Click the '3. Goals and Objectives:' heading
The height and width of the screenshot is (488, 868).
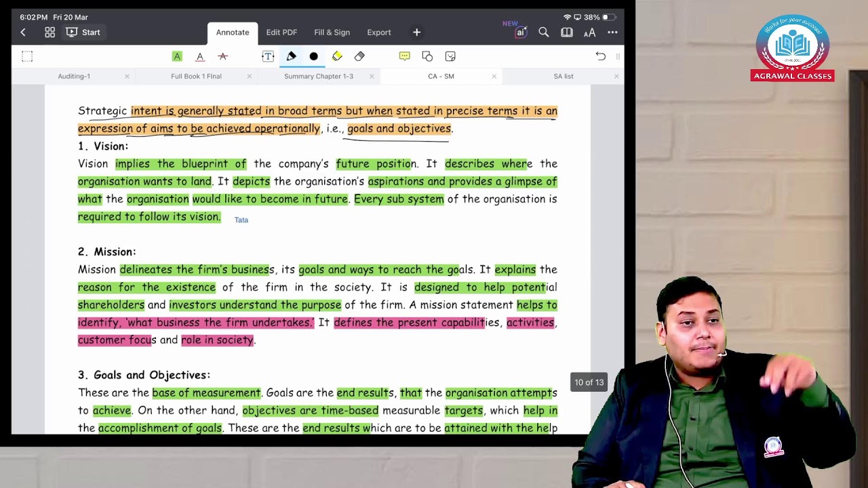click(x=144, y=375)
